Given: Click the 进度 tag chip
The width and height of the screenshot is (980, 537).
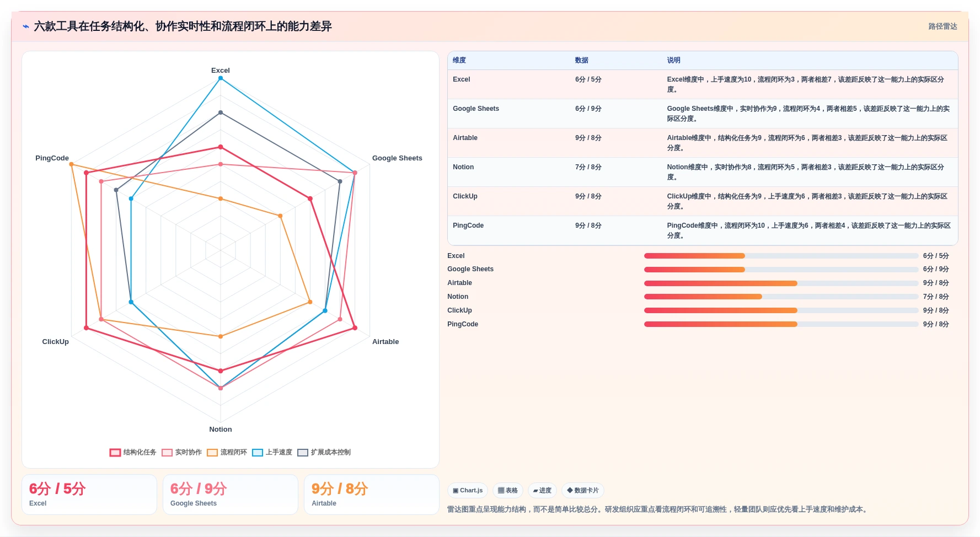Looking at the screenshot, I should click(542, 490).
